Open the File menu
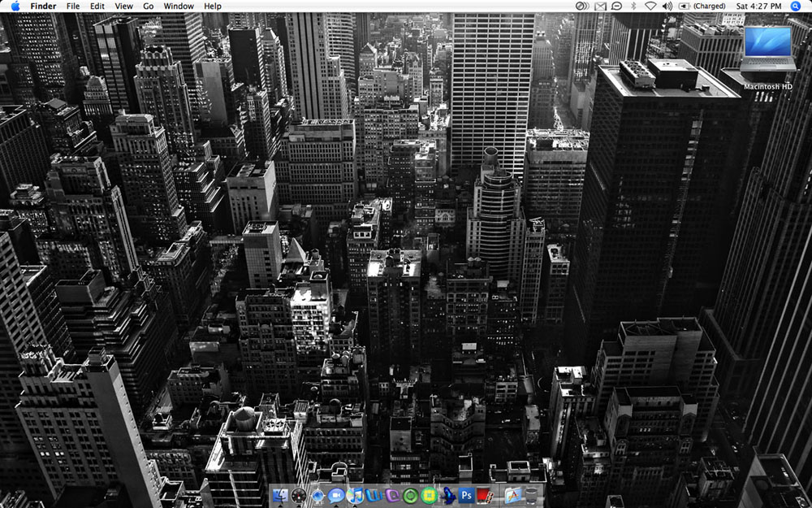Viewport: 812px width, 508px height. tap(73, 7)
